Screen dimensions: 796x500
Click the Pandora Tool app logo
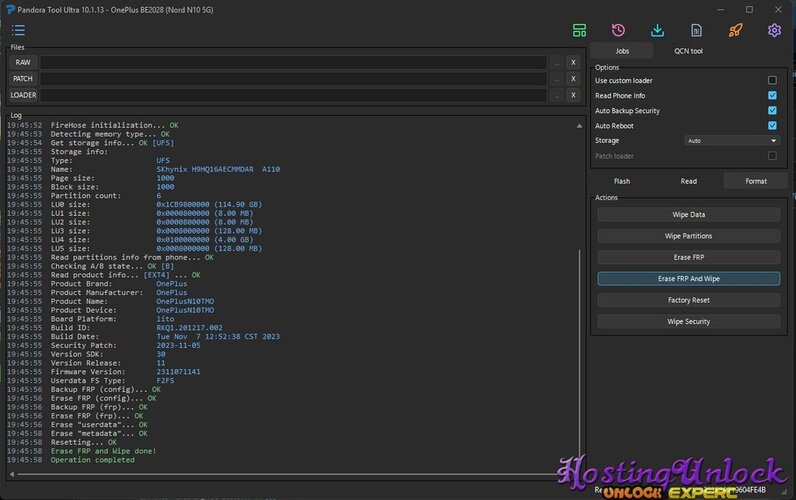[x=10, y=10]
